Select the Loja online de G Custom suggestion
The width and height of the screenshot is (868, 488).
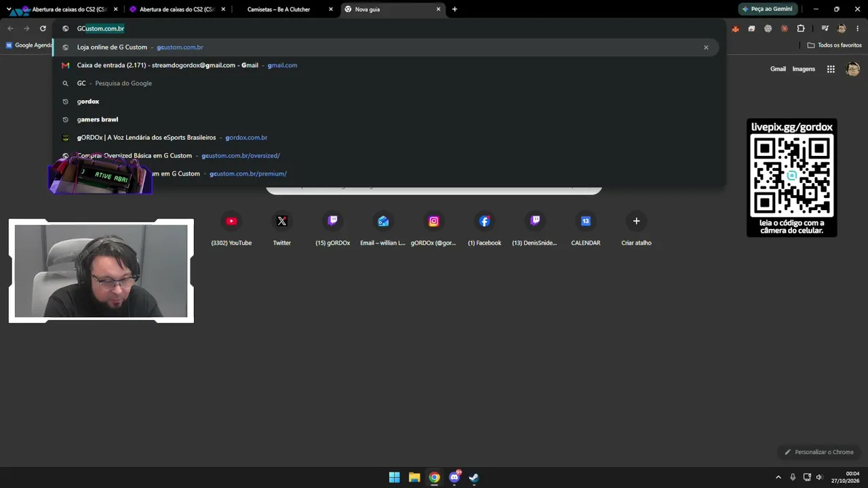point(385,47)
